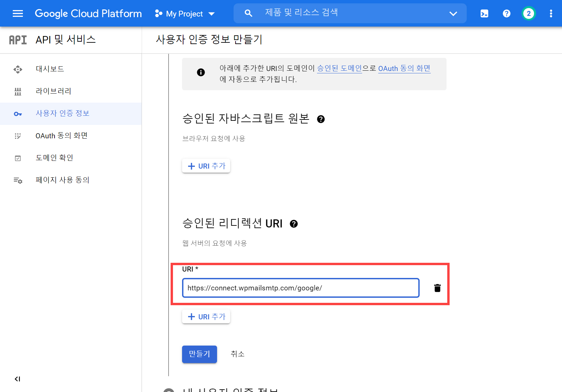Open help for 승인된 자바스크립트 원본

click(321, 119)
